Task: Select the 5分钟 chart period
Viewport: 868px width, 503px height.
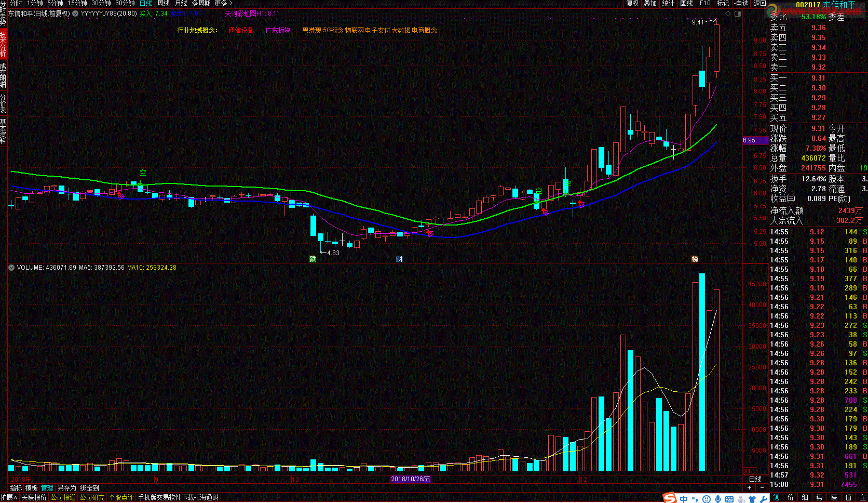Action: [x=55, y=3]
